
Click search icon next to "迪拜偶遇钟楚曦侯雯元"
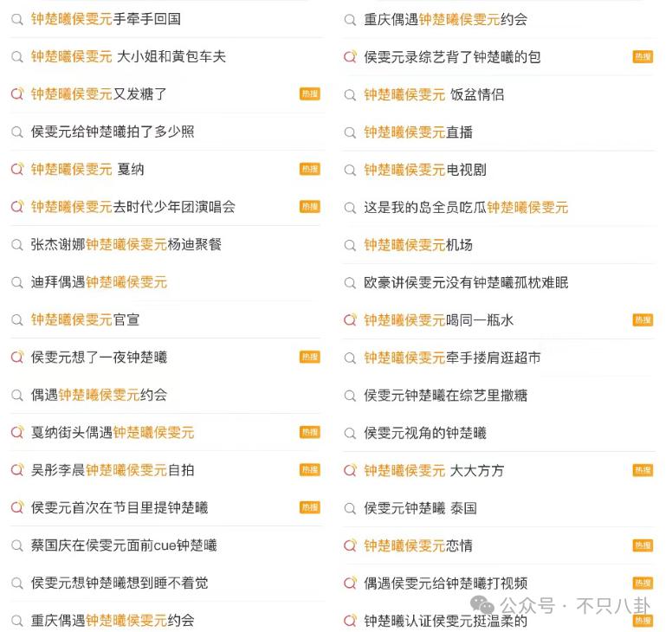17,282
